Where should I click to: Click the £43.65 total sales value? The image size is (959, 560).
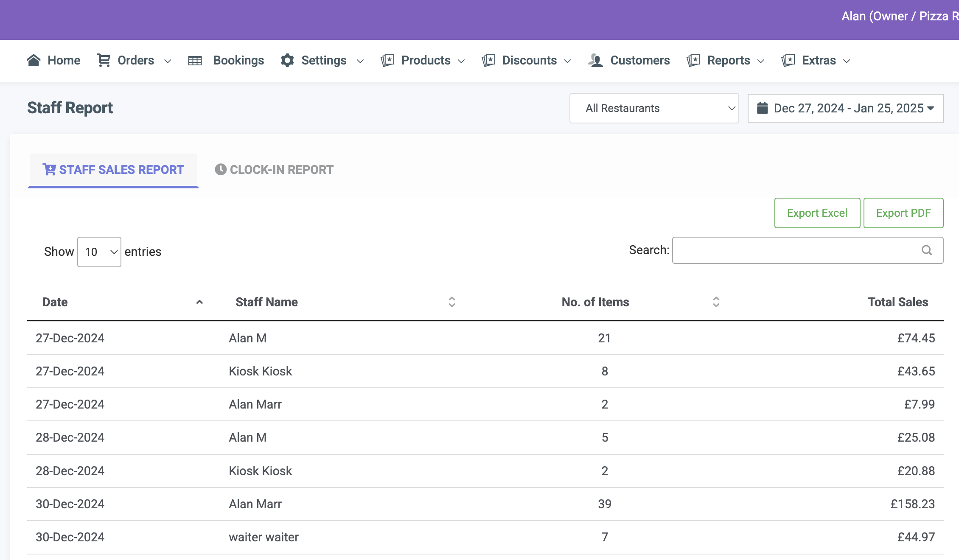point(916,371)
